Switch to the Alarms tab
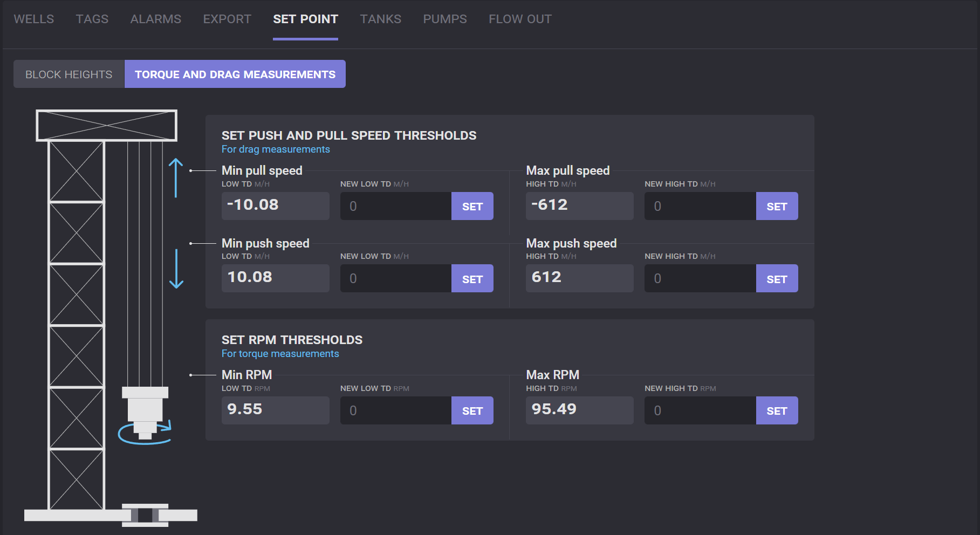Image resolution: width=980 pixels, height=535 pixels. 156,19
